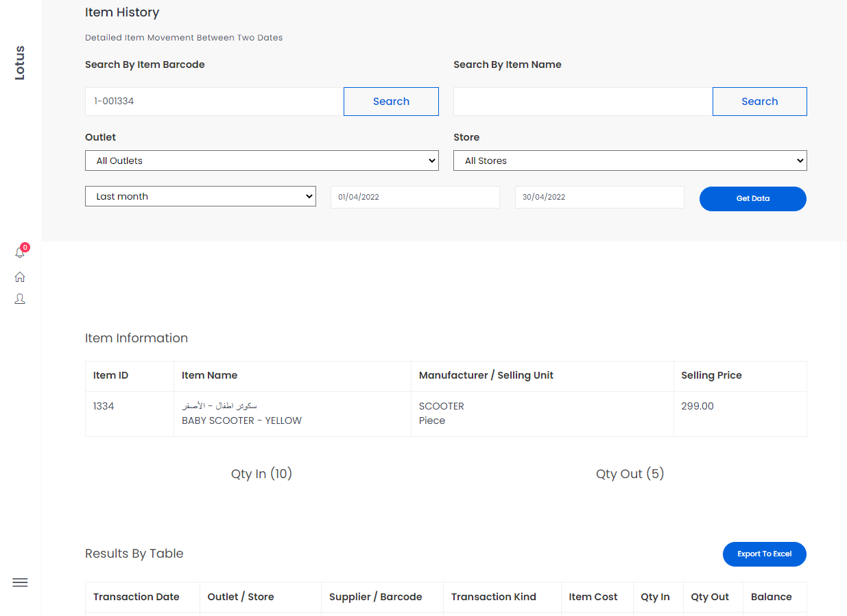Image resolution: width=847 pixels, height=616 pixels.
Task: Click the Arabic item name text
Action: 219,406
